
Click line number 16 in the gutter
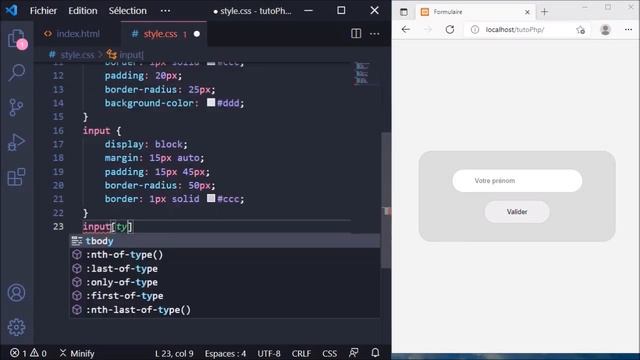pyautogui.click(x=58, y=131)
